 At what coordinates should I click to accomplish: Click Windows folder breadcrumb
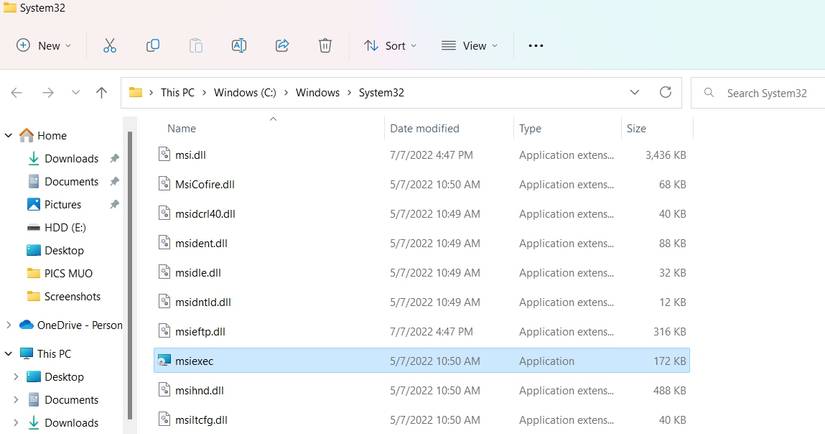point(317,93)
